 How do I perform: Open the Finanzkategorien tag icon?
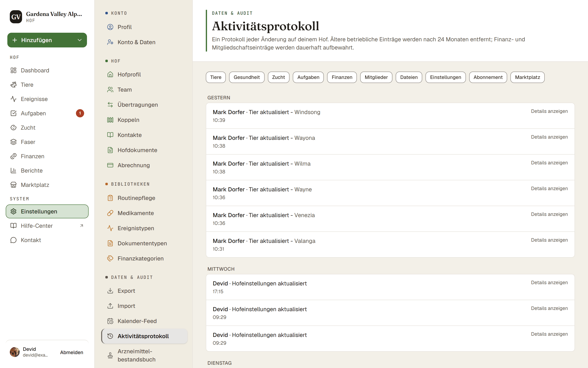click(110, 258)
